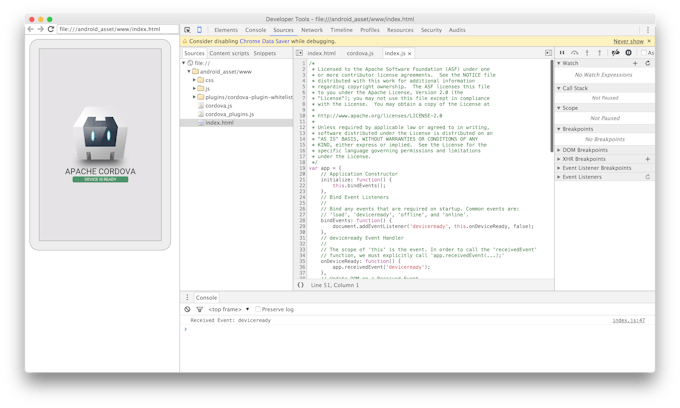
Task: Step over next function call
Action: 575,53
